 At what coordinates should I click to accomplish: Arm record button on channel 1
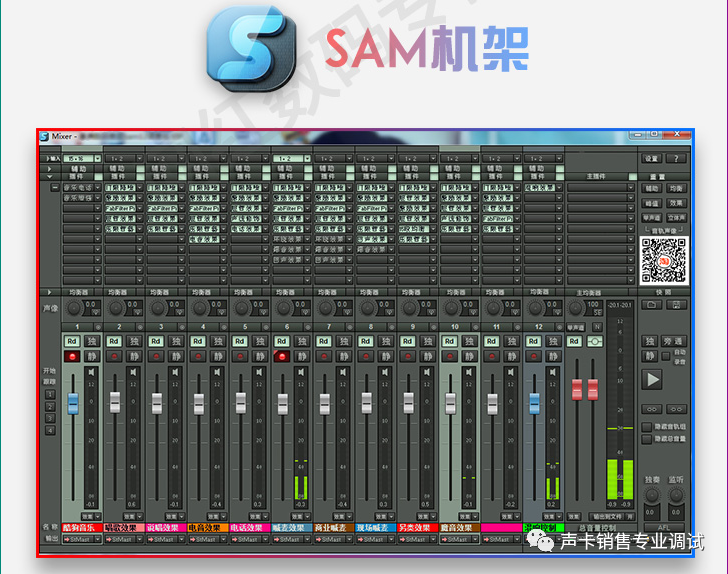pyautogui.click(x=72, y=356)
